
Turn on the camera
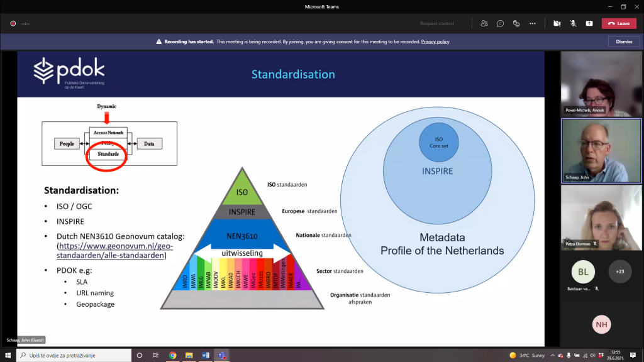(x=557, y=23)
